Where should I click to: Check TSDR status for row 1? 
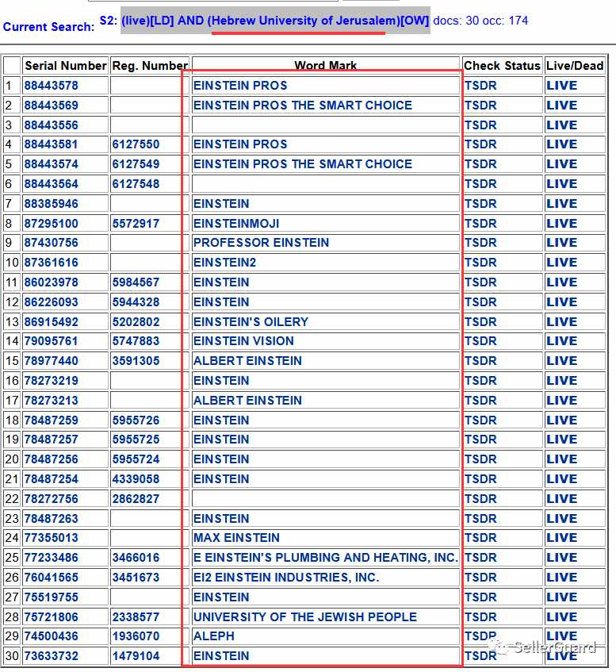(480, 85)
